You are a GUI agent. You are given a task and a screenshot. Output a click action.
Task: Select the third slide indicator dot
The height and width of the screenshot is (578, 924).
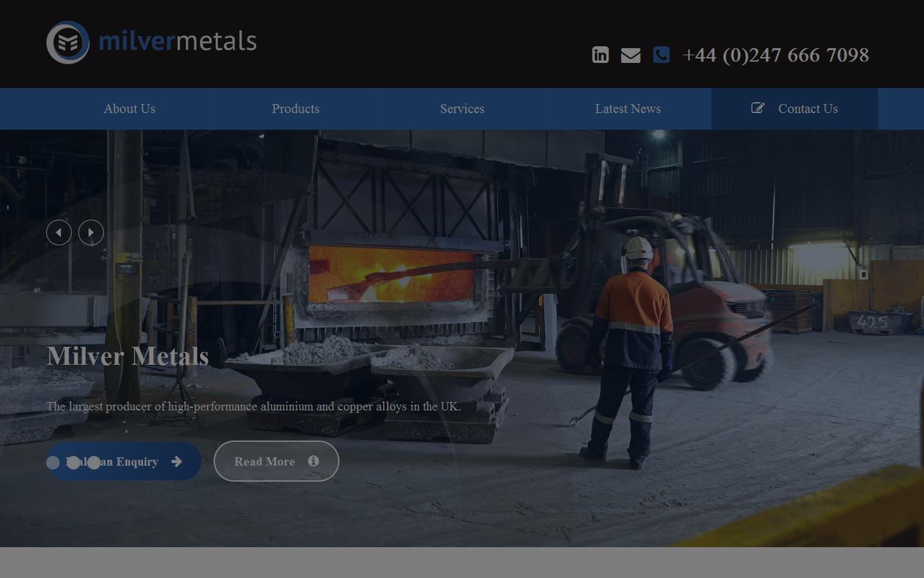click(x=94, y=462)
